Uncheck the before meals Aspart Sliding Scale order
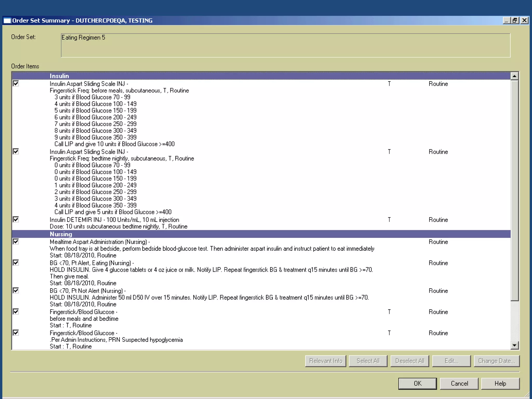This screenshot has width=532, height=399. click(x=16, y=83)
